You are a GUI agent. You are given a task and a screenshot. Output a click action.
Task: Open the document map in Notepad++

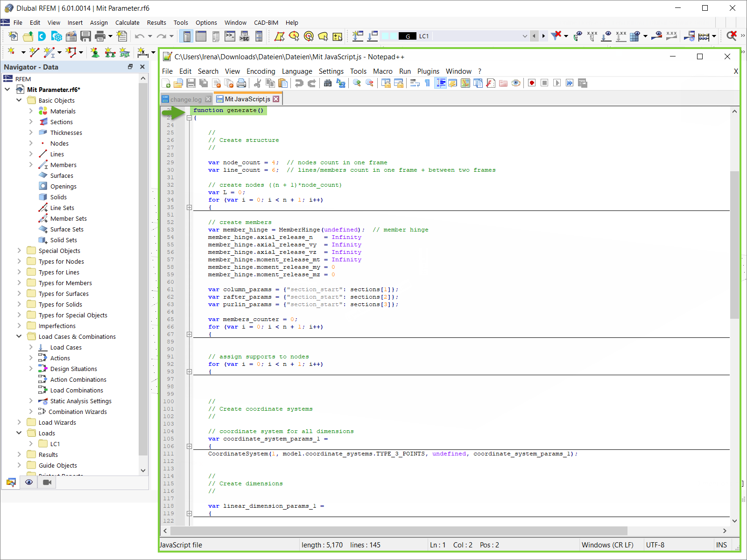[465, 83]
